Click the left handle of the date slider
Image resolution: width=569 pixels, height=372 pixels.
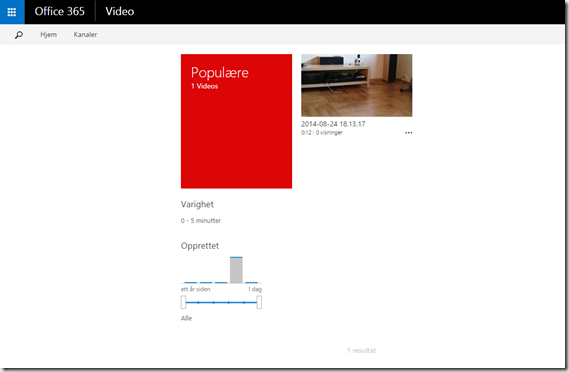[x=183, y=302]
